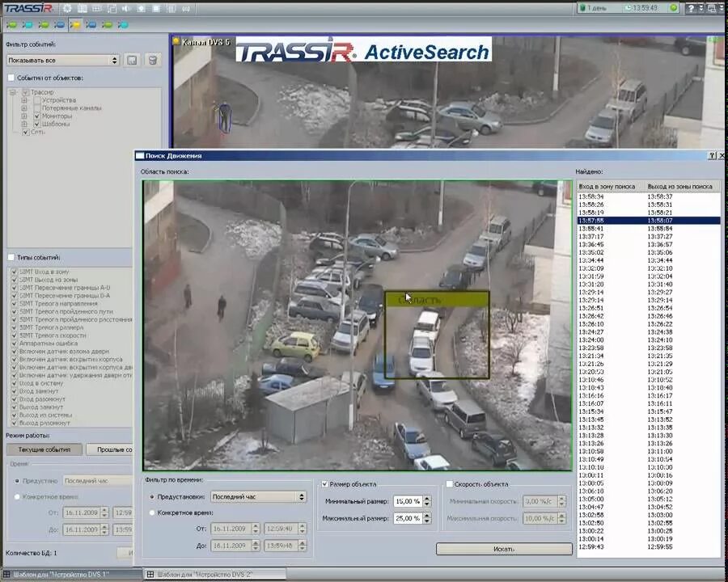This screenshot has width=728, height=582.
Task: Click the help '?' button in Поиск Движения title bar
Action: point(712,155)
